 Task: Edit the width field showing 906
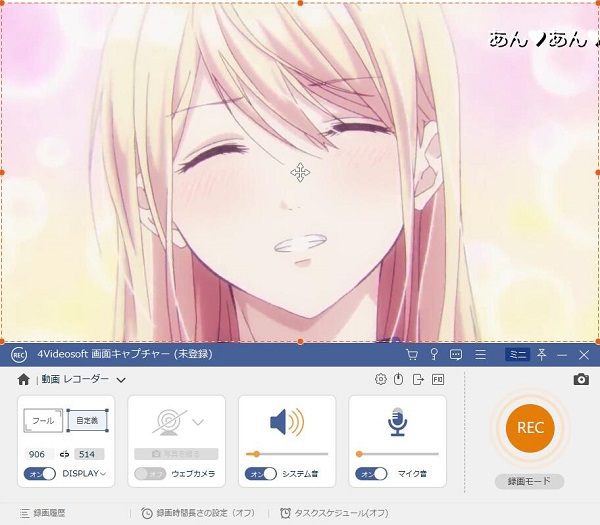pyautogui.click(x=39, y=454)
